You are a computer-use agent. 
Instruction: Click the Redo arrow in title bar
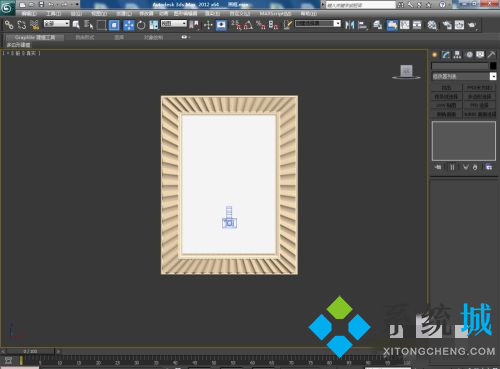point(63,5)
